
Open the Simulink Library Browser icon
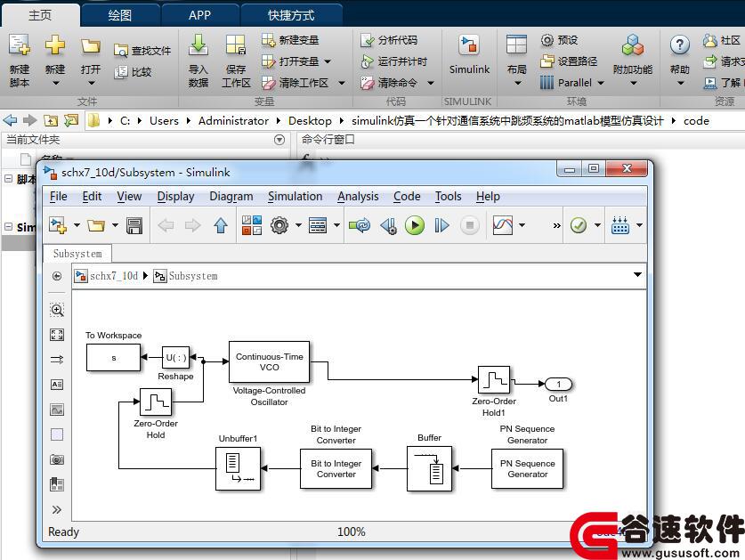(252, 225)
